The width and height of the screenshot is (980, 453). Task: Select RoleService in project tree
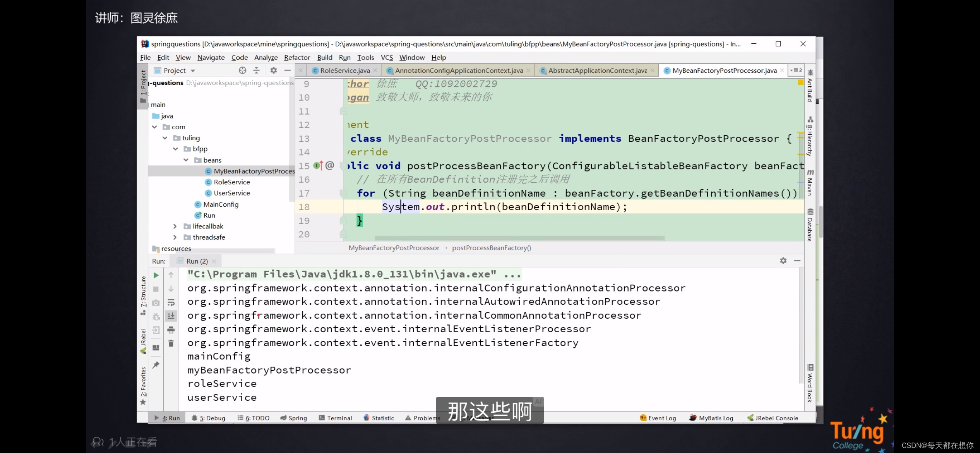tap(231, 182)
